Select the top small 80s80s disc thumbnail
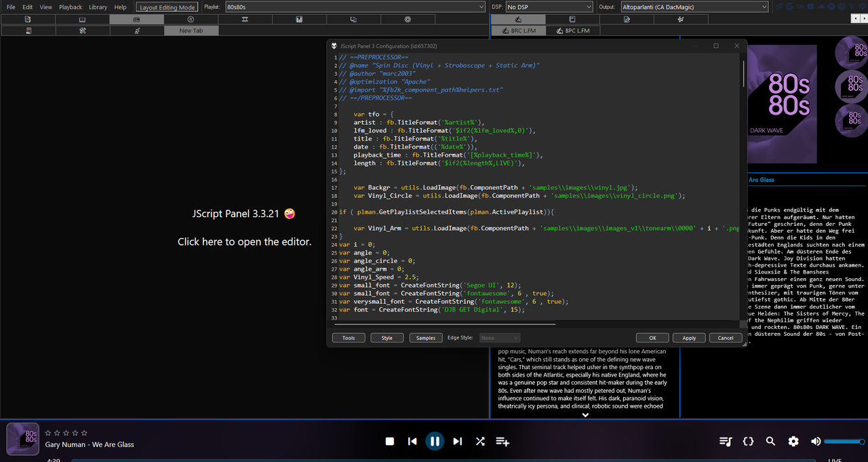This screenshot has width=868, height=462. [851, 52]
